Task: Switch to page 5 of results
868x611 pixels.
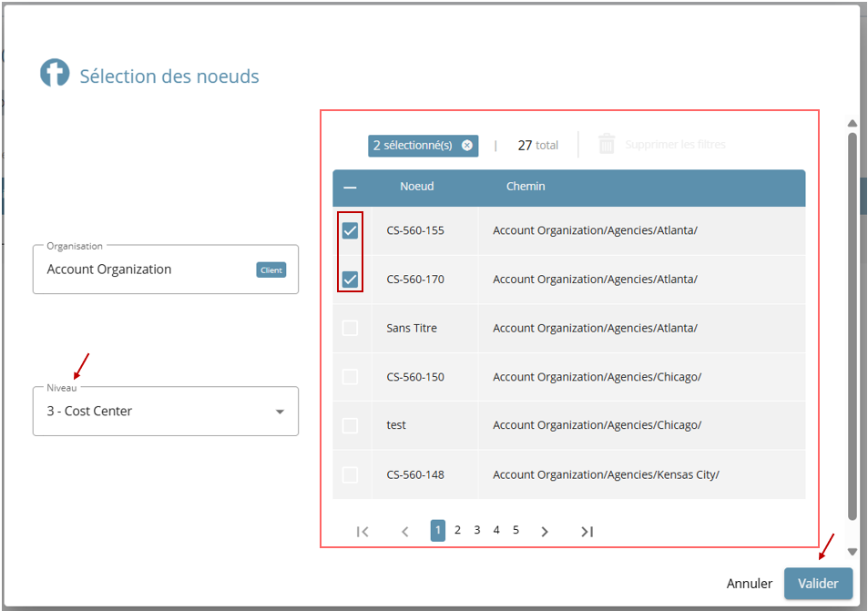Action: pos(516,530)
